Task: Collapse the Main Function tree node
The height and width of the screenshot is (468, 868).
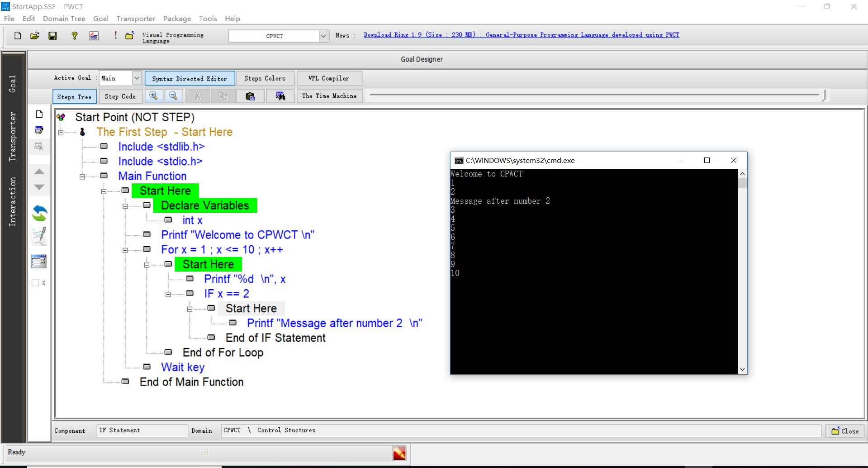Action: [x=82, y=177]
